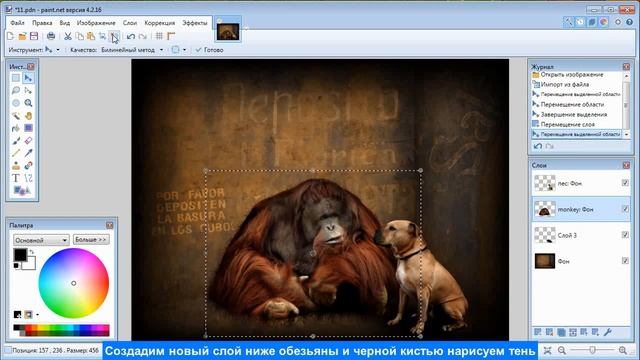The width and height of the screenshot is (640, 360).
Task: Choose the Recolor tool
Action: pyautogui.click(x=28, y=166)
